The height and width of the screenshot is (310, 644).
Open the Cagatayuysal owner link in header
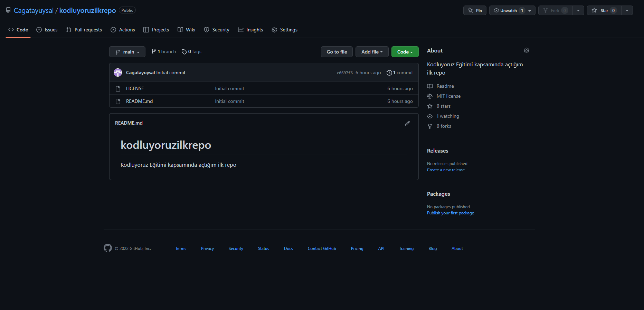[34, 10]
